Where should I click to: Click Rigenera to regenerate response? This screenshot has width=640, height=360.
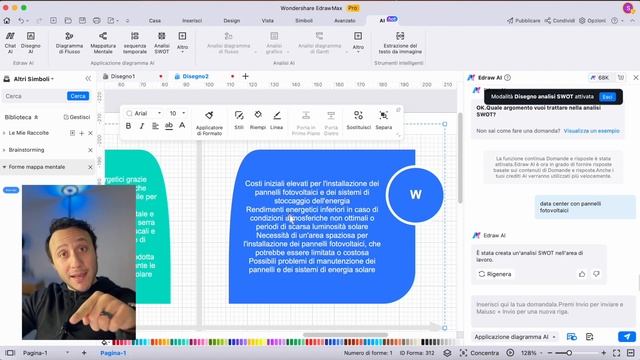tap(494, 274)
